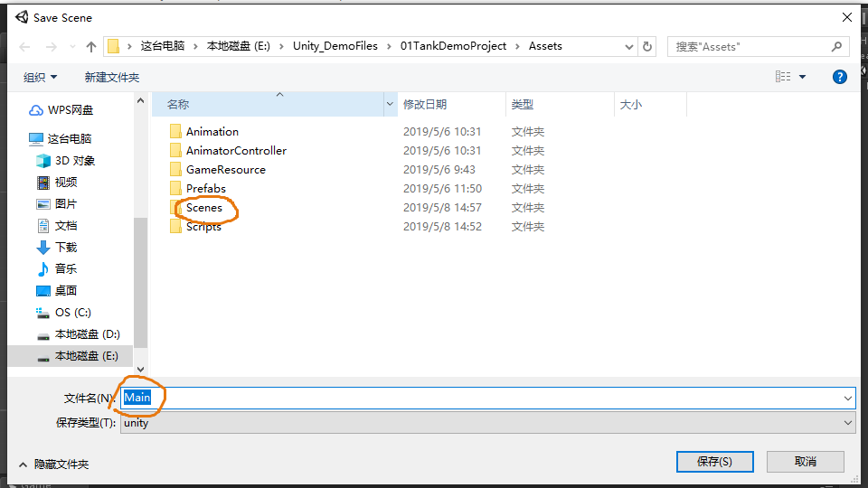868x488 pixels.
Task: Click the GameResource folder icon
Action: click(175, 170)
